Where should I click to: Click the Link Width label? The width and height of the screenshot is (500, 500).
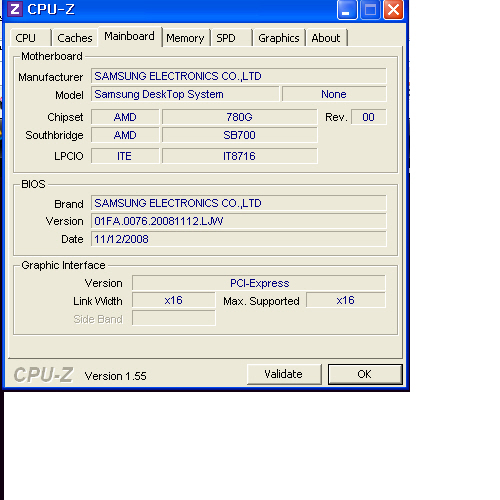[x=98, y=301]
